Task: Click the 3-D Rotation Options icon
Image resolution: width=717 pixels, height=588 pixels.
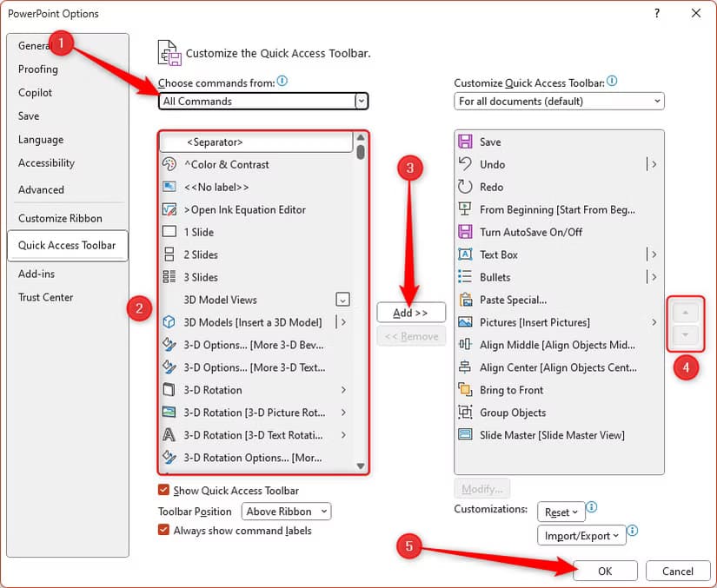Action: [x=169, y=457]
